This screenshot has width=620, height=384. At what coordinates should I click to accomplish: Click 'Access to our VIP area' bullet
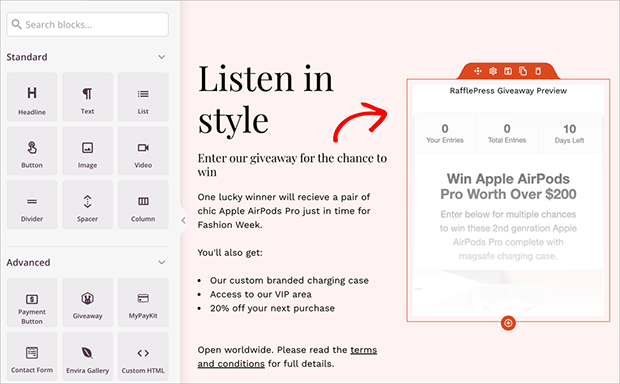pos(261,294)
